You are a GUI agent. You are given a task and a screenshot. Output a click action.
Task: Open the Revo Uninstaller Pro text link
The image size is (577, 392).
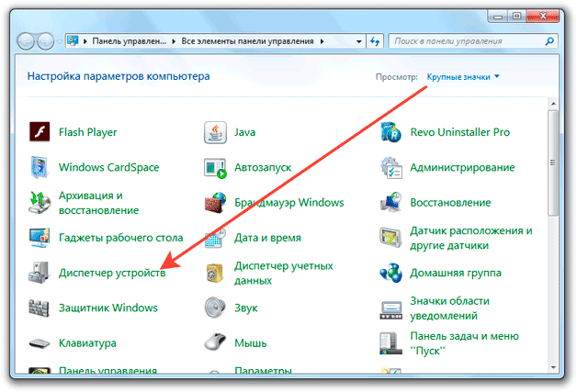tap(460, 132)
